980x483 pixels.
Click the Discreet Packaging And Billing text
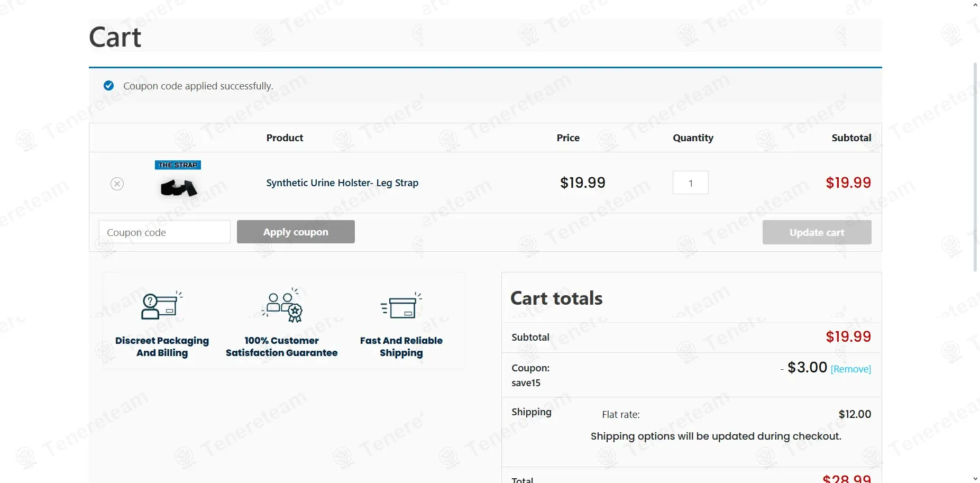[x=162, y=347]
